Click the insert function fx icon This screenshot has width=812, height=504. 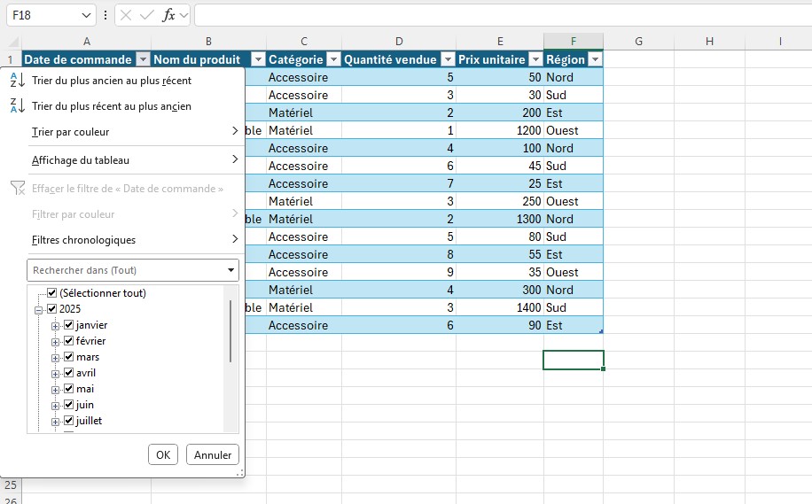pyautogui.click(x=168, y=15)
